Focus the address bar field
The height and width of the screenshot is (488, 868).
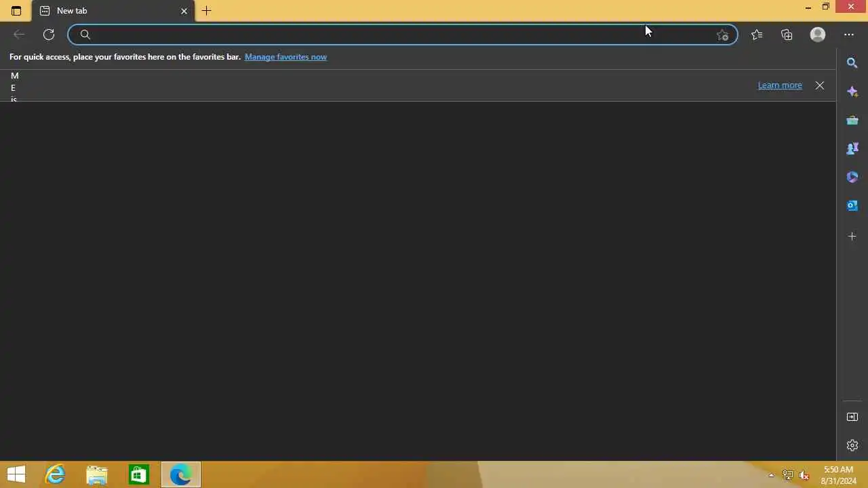[x=402, y=35]
